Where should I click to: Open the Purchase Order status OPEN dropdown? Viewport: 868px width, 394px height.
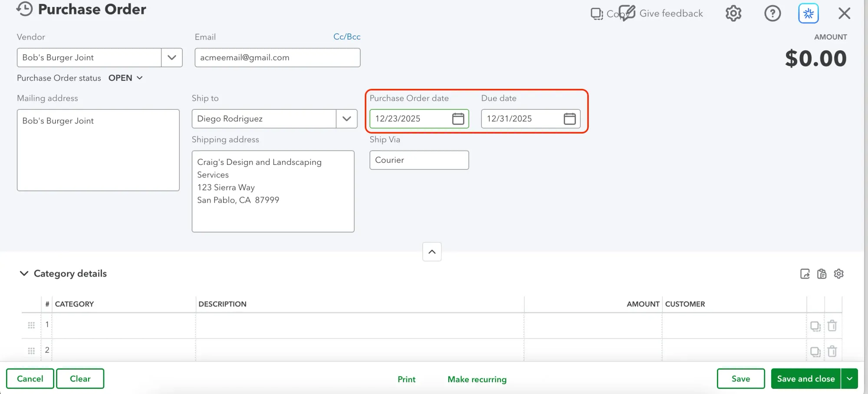click(125, 78)
